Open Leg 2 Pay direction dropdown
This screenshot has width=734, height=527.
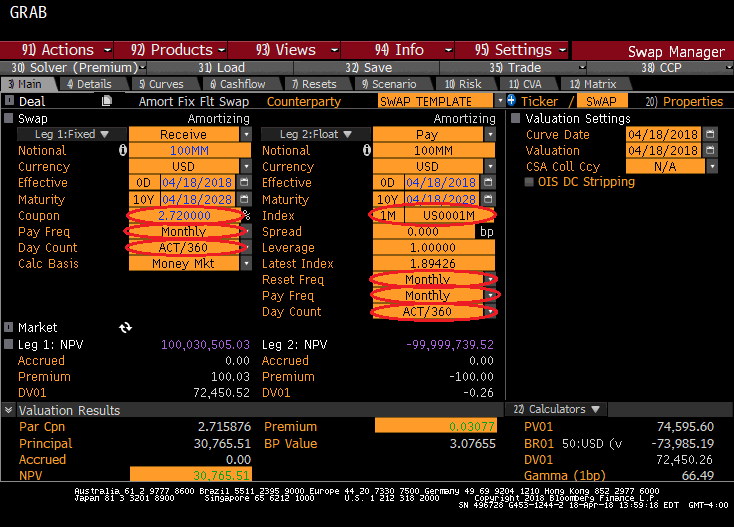(490, 135)
